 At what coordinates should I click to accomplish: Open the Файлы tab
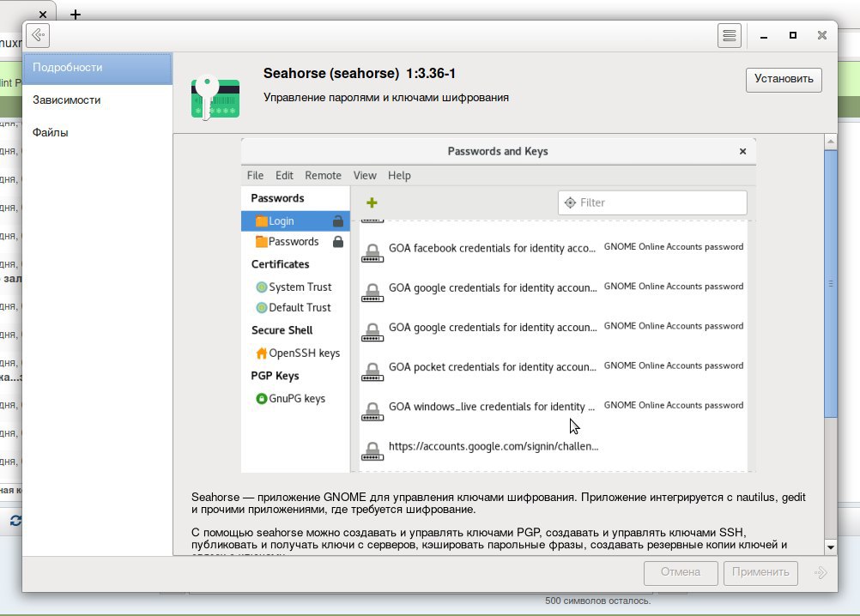[98, 133]
